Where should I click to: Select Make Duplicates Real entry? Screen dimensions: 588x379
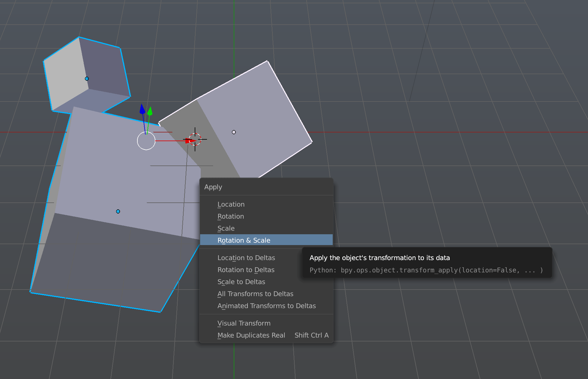pyautogui.click(x=251, y=335)
